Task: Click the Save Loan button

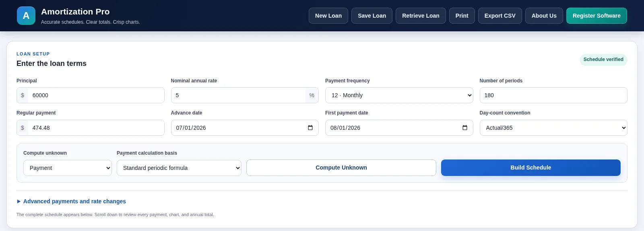Action: coord(372,16)
